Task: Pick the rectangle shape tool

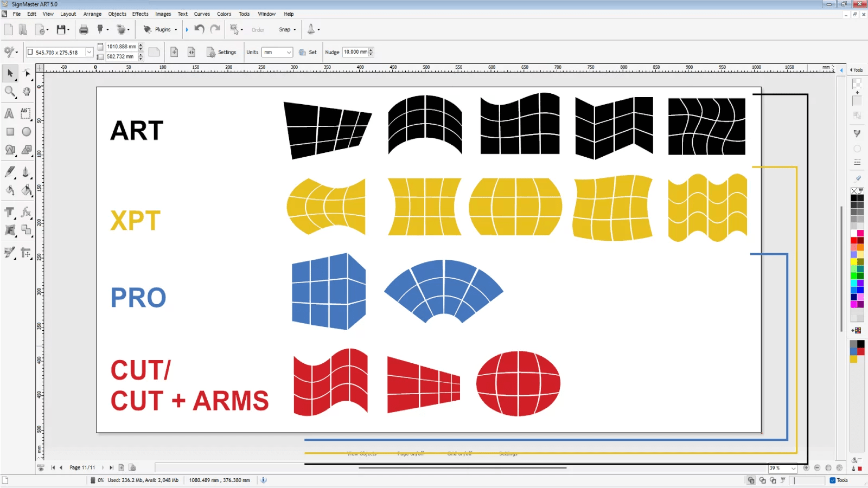Action: coord(10,132)
